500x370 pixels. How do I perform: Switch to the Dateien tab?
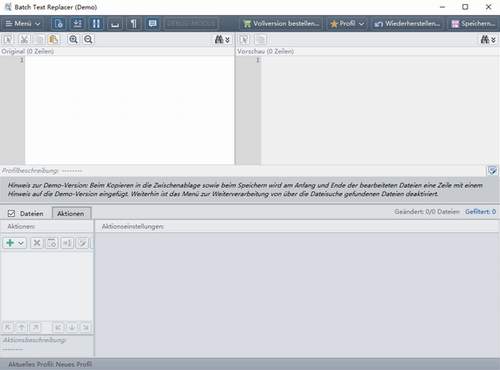tap(31, 214)
